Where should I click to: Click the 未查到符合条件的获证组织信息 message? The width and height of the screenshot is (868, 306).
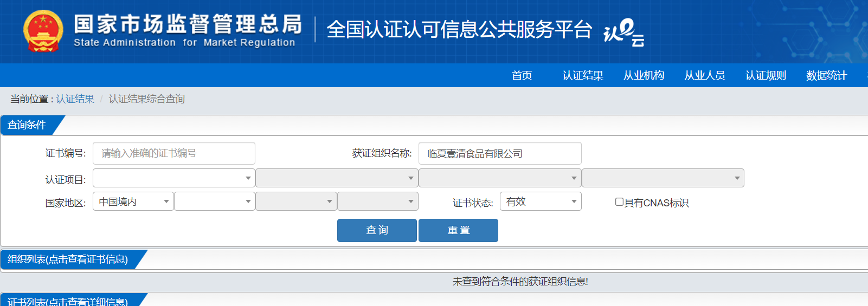[x=520, y=282]
